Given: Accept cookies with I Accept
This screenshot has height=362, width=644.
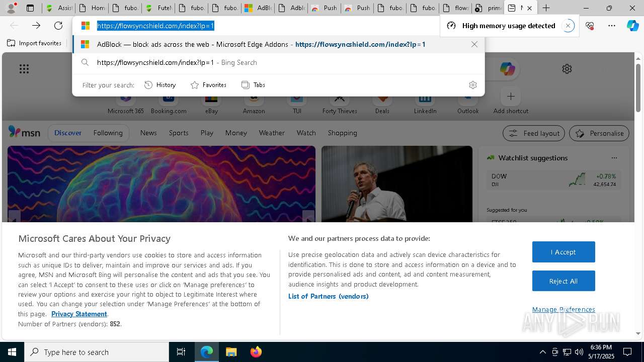Looking at the screenshot, I should pyautogui.click(x=563, y=252).
